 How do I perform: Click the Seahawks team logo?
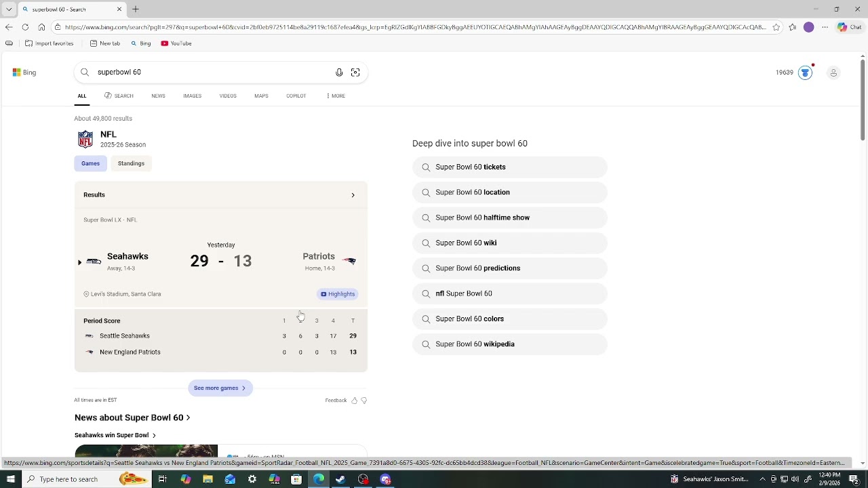(94, 262)
